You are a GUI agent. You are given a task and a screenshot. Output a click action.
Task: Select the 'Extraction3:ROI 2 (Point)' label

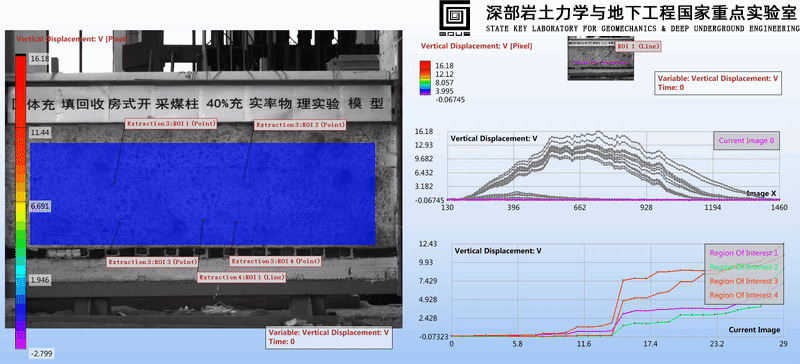tap(301, 125)
